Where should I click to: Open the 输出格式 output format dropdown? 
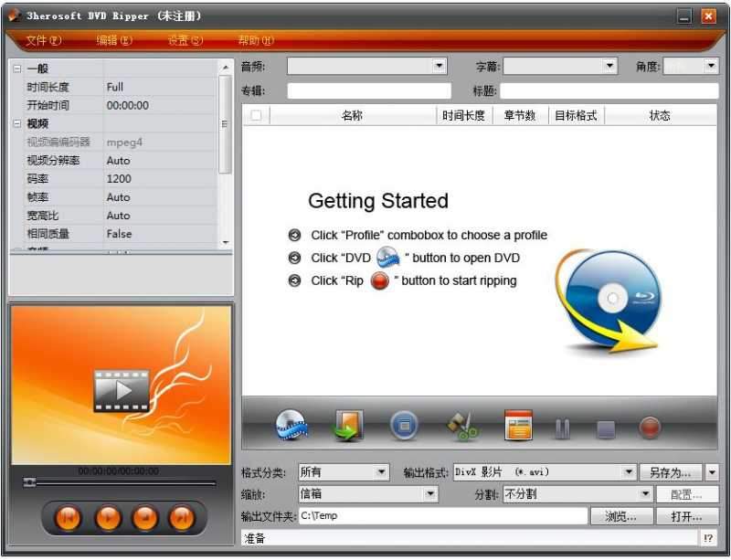pyautogui.click(x=629, y=472)
